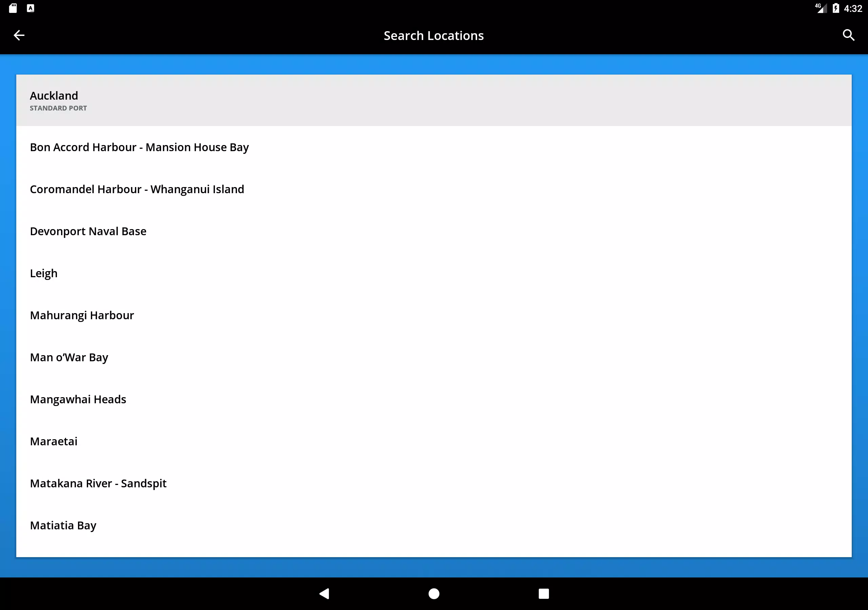Tap the battery status icon
868x610 pixels.
pos(835,8)
